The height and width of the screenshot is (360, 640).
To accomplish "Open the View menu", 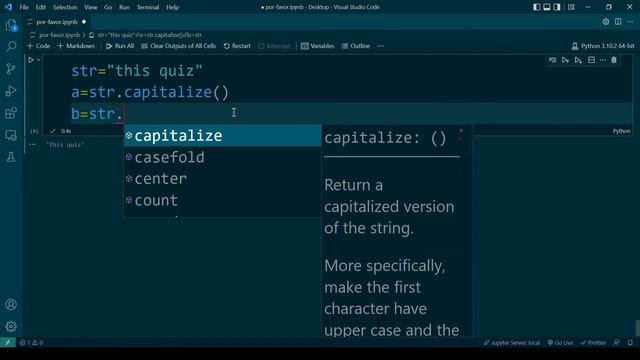I will [x=91, y=7].
